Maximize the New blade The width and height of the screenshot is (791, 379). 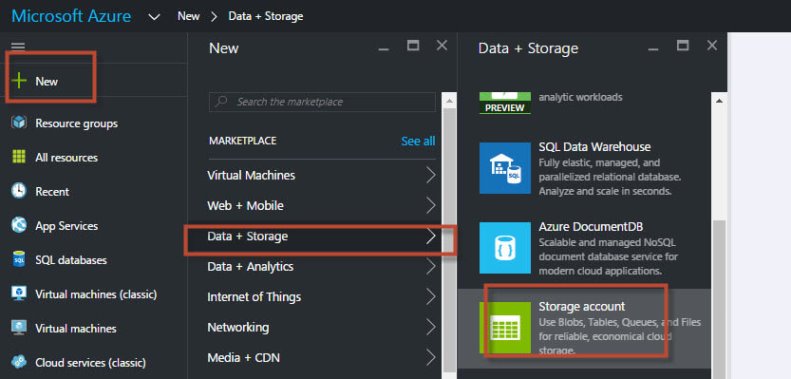pos(413,46)
